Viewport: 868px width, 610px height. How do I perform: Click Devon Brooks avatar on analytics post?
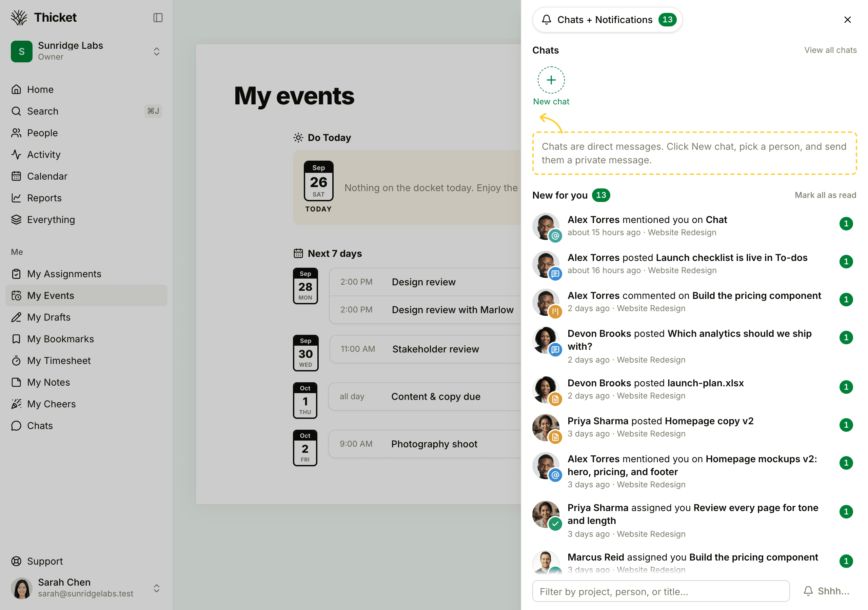[546, 340]
